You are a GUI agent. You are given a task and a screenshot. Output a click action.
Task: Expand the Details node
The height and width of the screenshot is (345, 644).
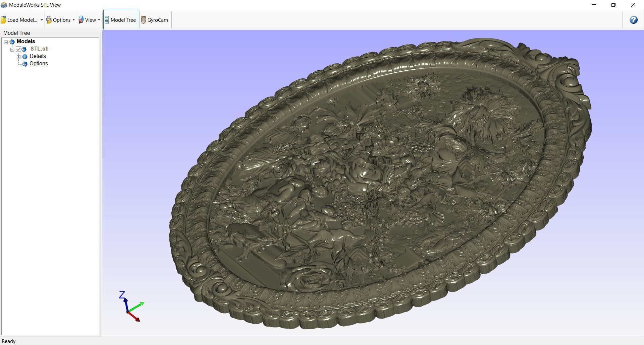[x=19, y=57]
